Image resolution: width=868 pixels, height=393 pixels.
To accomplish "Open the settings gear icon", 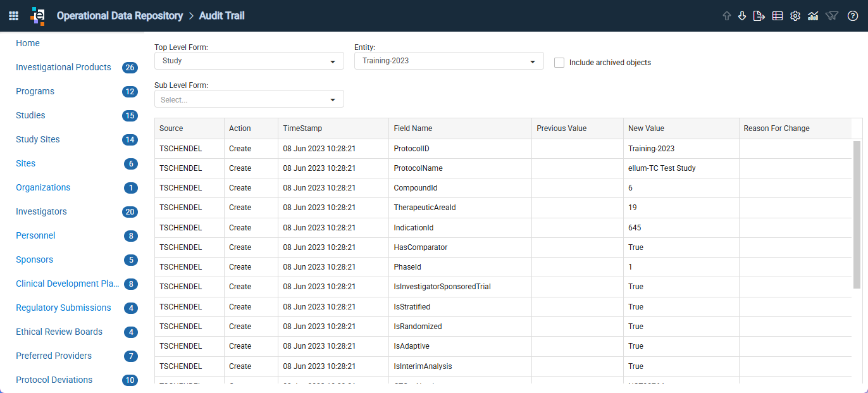I will coord(795,16).
